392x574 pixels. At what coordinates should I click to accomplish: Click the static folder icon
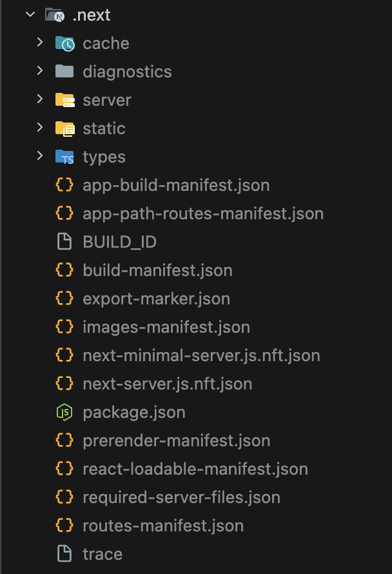(x=64, y=128)
